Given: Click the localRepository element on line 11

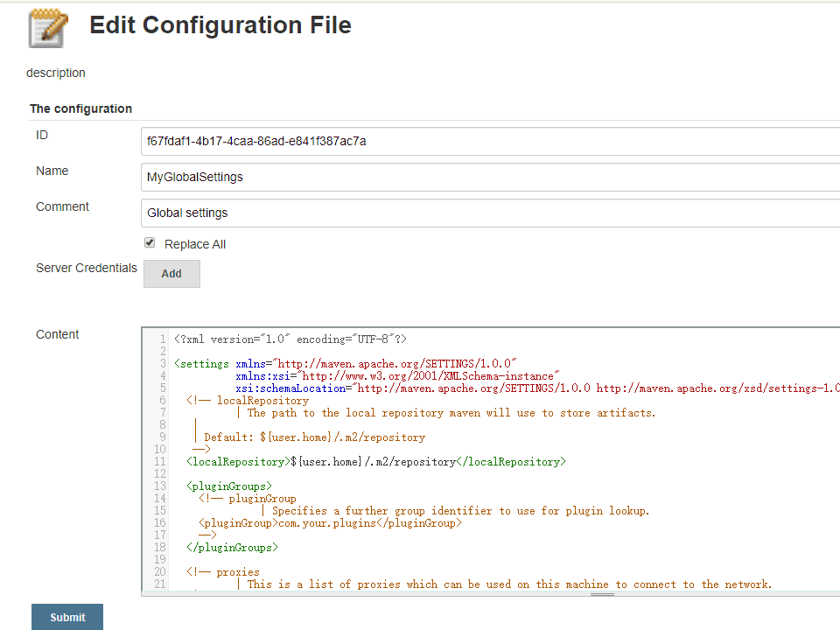Looking at the screenshot, I should pyautogui.click(x=375, y=461).
